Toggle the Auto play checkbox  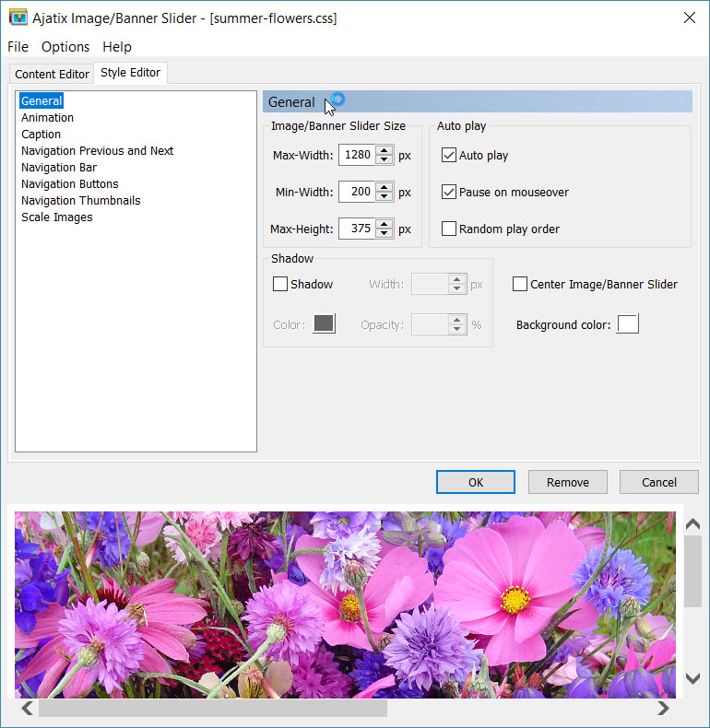pyautogui.click(x=449, y=155)
